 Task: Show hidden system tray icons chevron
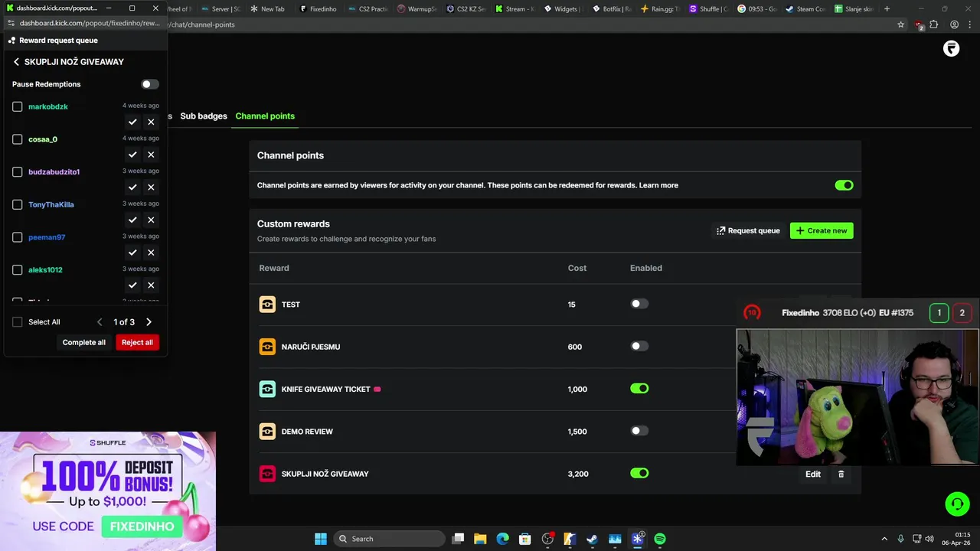[x=884, y=539]
